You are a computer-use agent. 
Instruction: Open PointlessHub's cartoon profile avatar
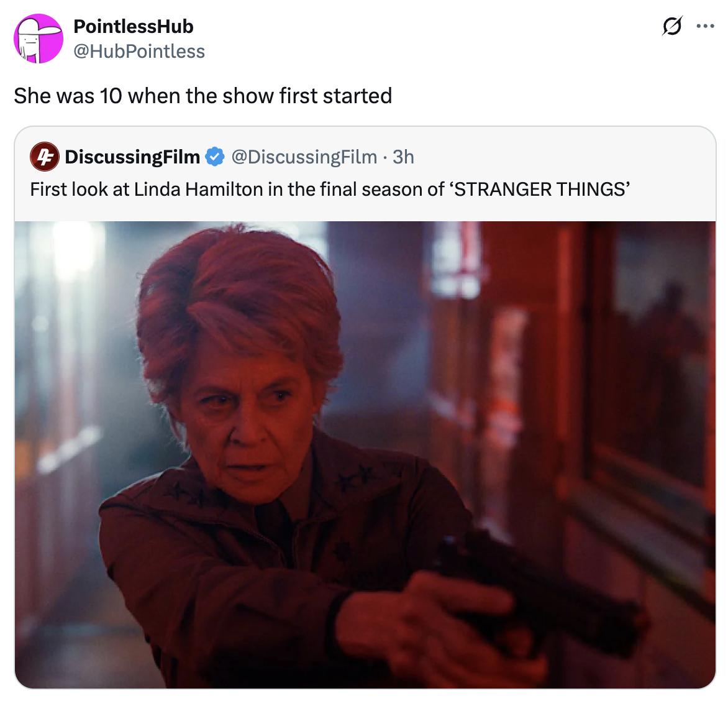pos(39,39)
